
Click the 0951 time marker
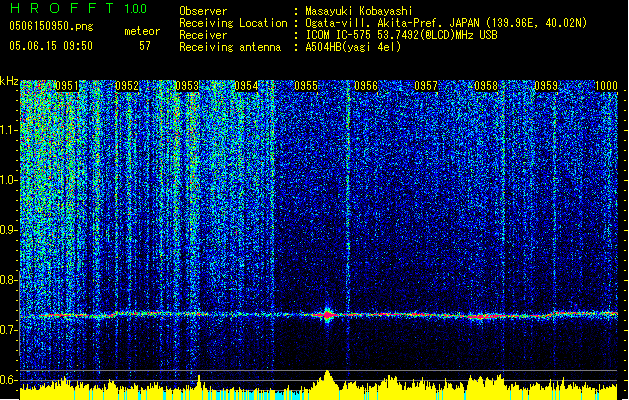pyautogui.click(x=67, y=86)
